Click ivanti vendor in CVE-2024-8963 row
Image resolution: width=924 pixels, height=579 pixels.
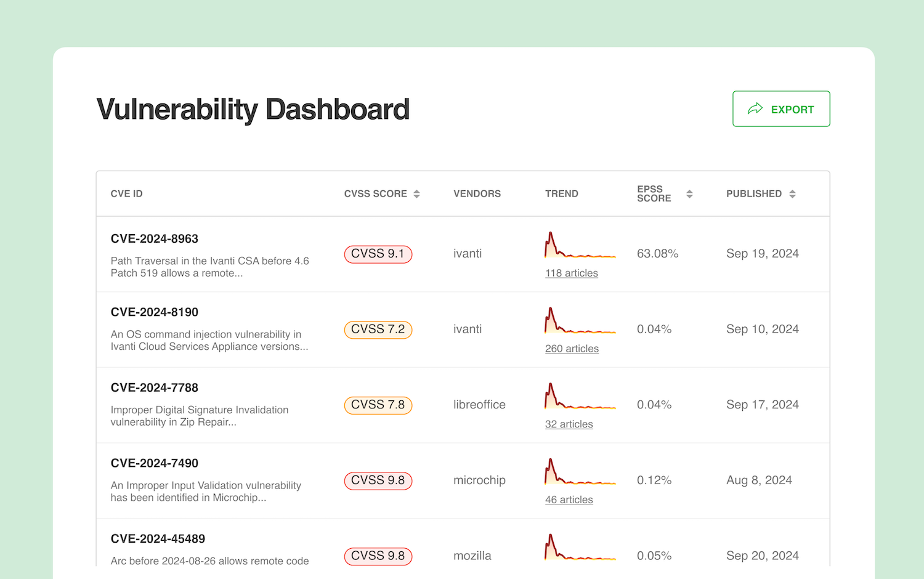(468, 254)
